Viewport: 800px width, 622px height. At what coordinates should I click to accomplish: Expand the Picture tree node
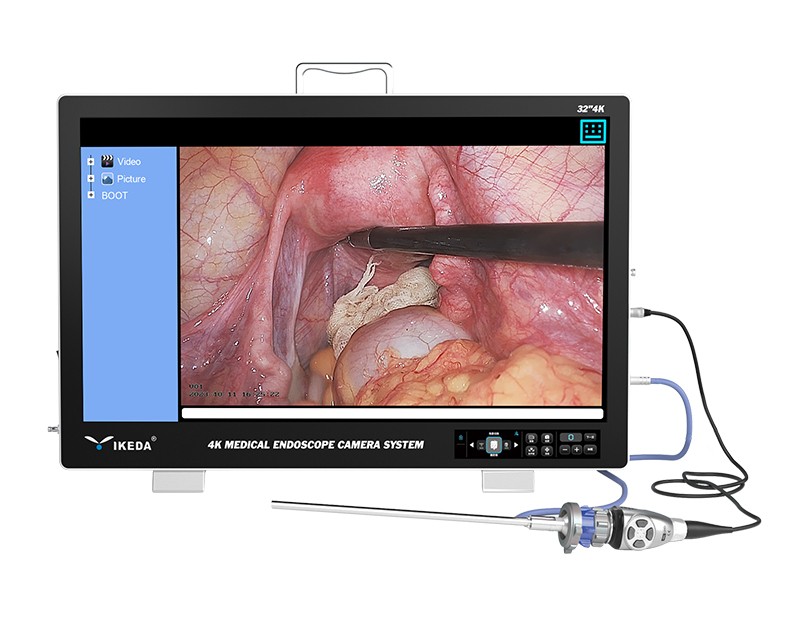click(91, 179)
